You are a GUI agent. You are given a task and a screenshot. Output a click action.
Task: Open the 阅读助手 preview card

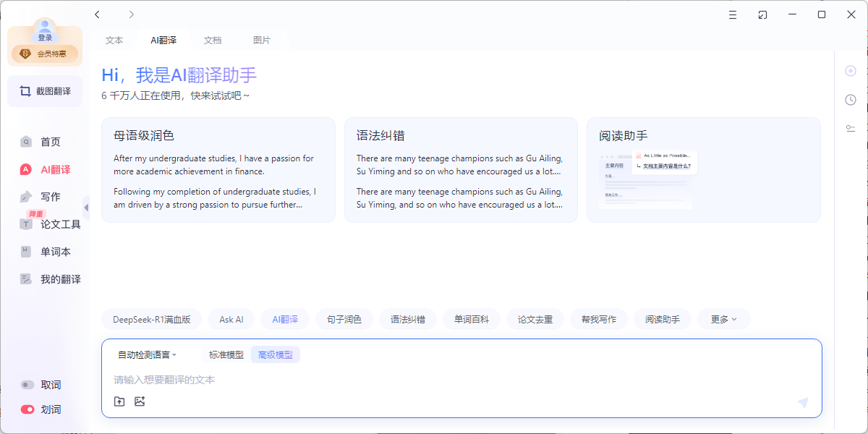pos(703,170)
